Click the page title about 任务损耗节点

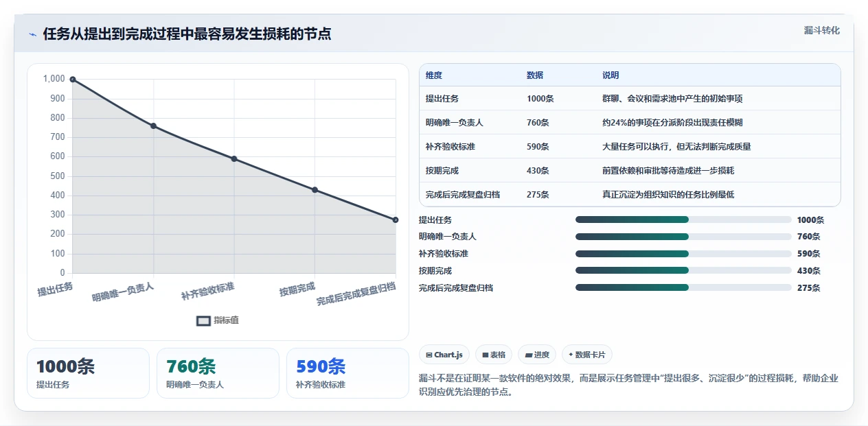click(187, 34)
